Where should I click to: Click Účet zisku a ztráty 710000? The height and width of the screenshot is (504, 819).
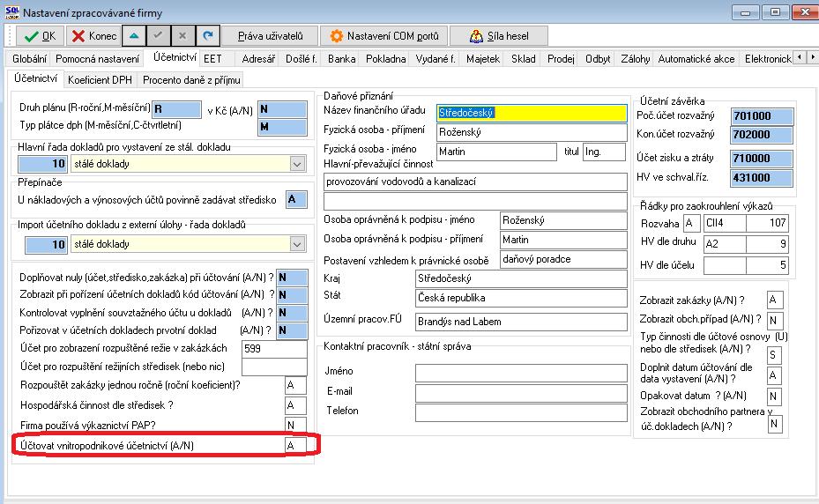point(762,159)
